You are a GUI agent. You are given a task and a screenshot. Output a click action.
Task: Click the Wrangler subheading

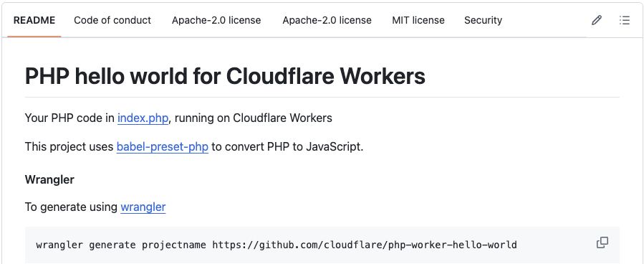pos(49,179)
